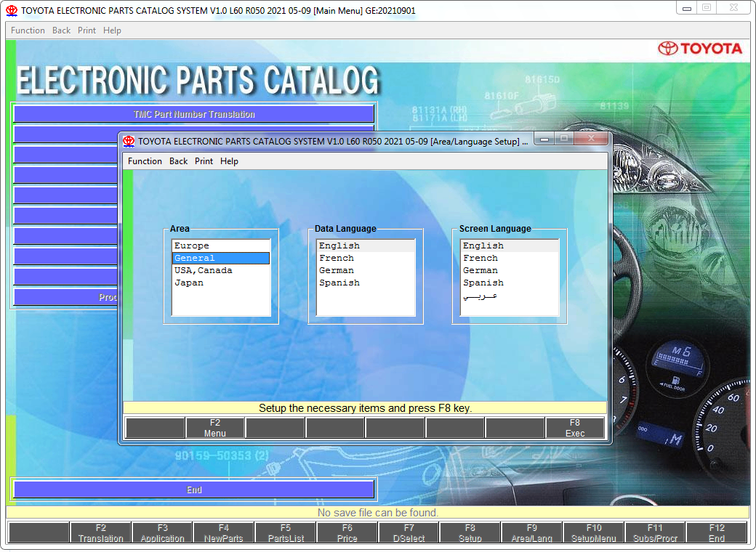Click F10 SetupMenu function key button
The height and width of the screenshot is (552, 756).
[593, 532]
